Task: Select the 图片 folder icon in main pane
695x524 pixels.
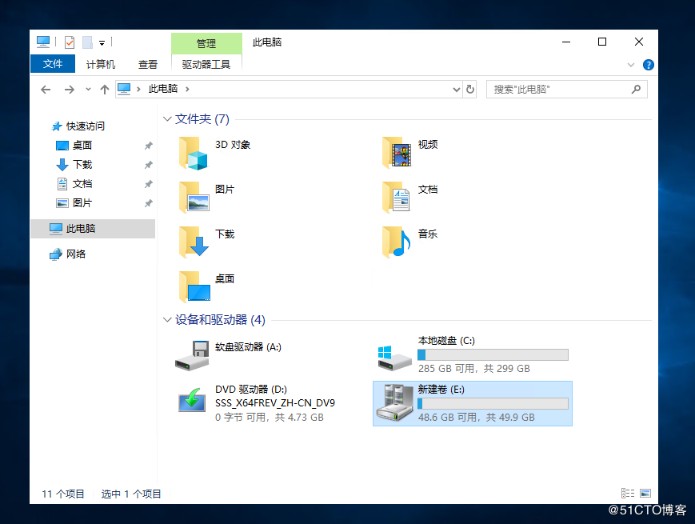Action: [x=194, y=197]
